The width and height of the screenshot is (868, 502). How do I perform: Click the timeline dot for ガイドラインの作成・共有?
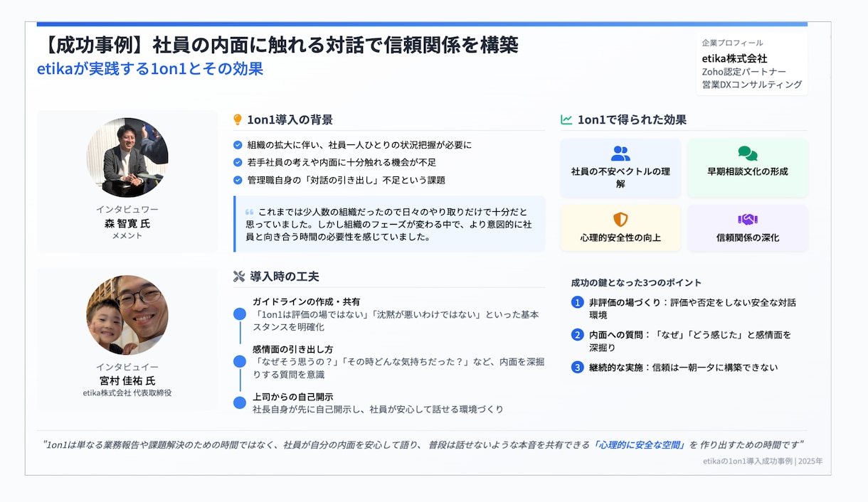240,314
